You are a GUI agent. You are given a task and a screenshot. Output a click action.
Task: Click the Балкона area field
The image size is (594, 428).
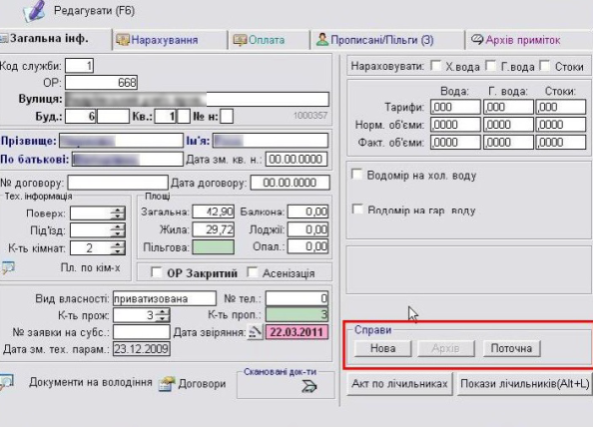coord(308,211)
